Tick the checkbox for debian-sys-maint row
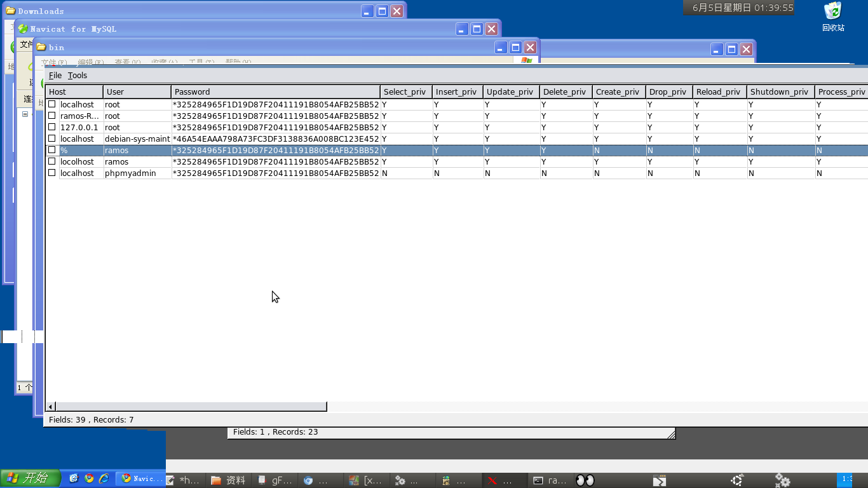The image size is (868, 488). pyautogui.click(x=52, y=139)
